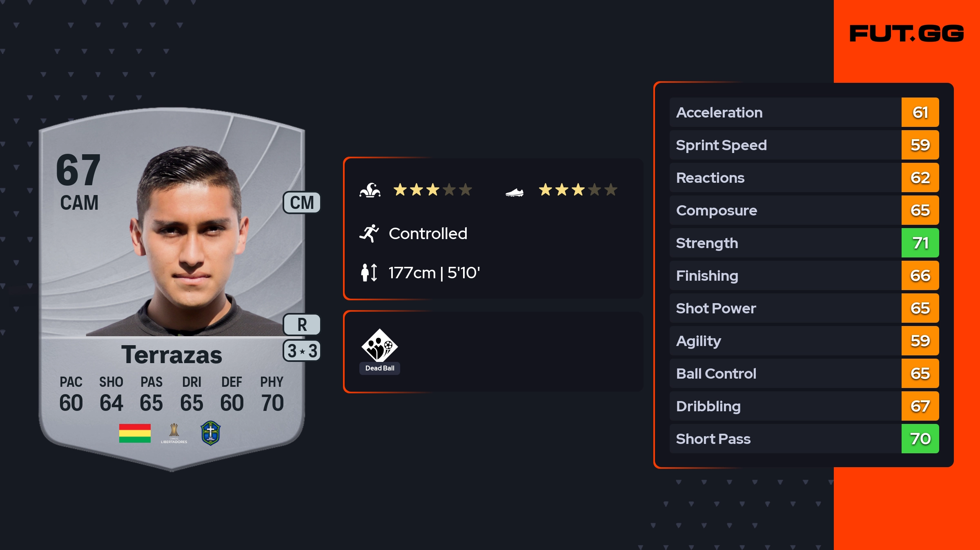Select the CM alternate position badge

(x=302, y=202)
